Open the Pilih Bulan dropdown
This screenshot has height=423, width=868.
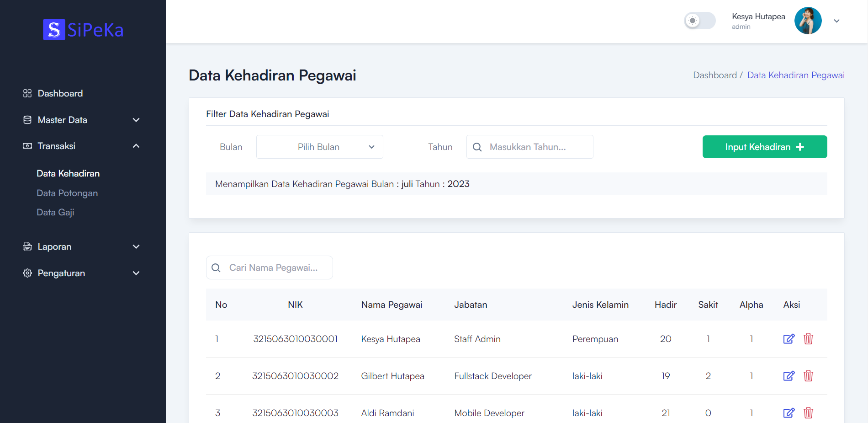[319, 147]
